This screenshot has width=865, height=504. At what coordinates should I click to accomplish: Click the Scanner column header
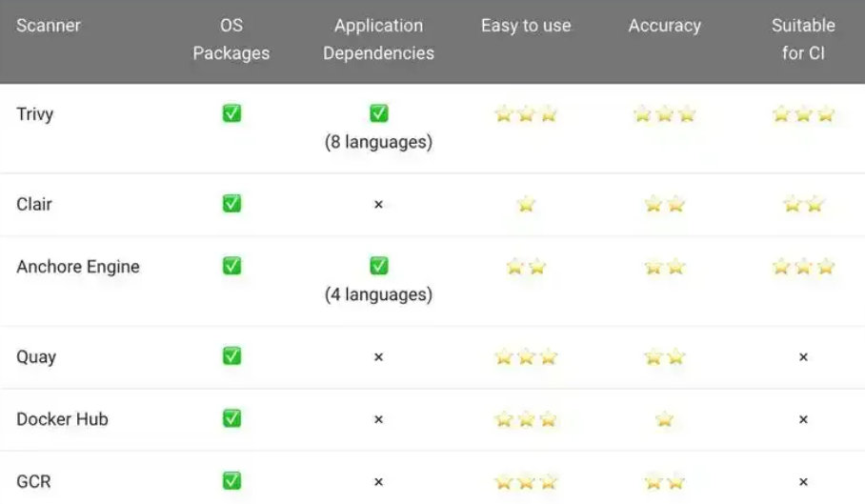[x=48, y=26]
